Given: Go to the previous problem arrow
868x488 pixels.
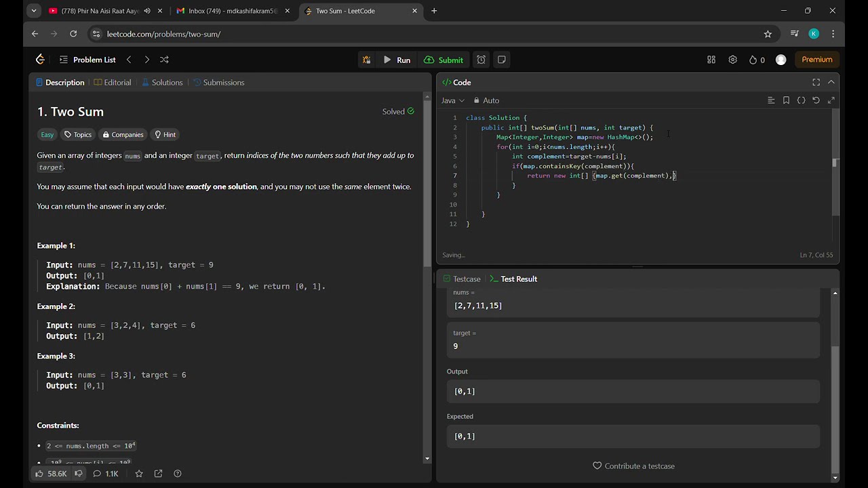Looking at the screenshot, I should [129, 60].
